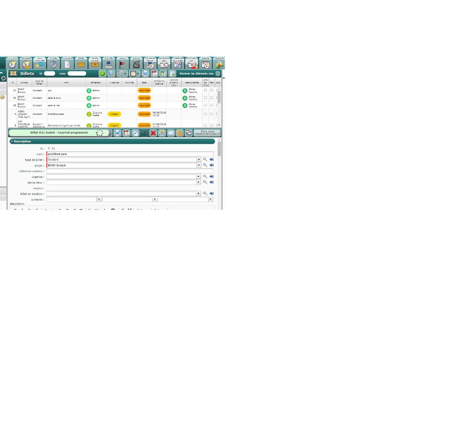Open the Documents page shortcut
Screen dimensions: 476x448
click(68, 63)
